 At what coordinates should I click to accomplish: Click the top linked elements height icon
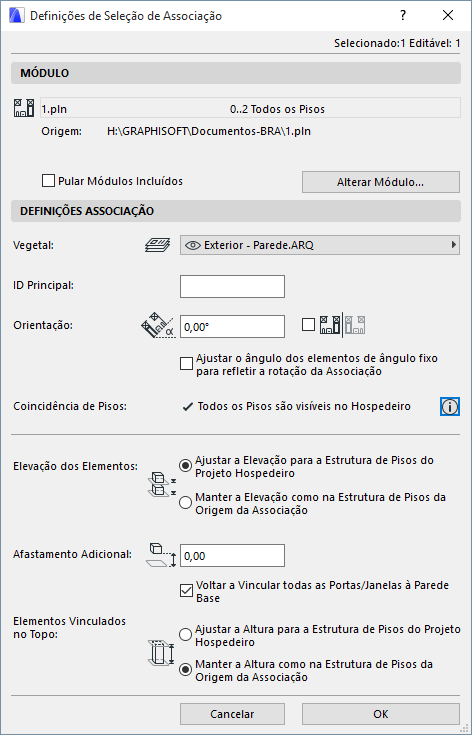point(161,653)
